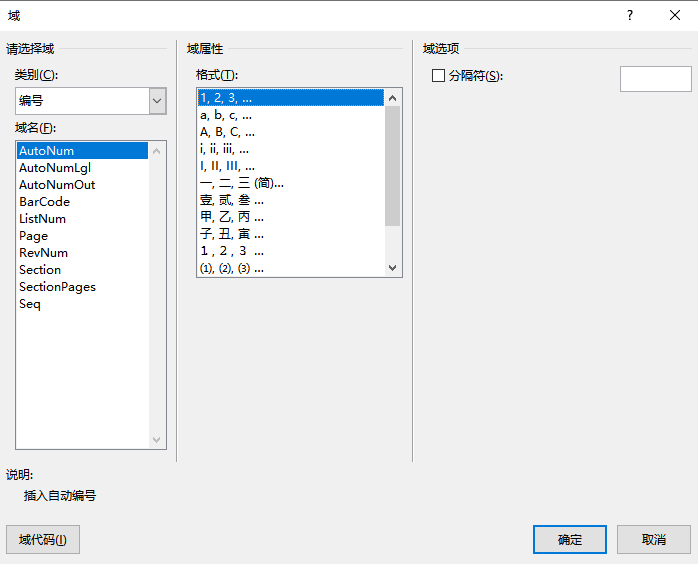Select parenthesized format (1), (2), (3) ...
The height and width of the screenshot is (564, 698).
[x=291, y=268]
